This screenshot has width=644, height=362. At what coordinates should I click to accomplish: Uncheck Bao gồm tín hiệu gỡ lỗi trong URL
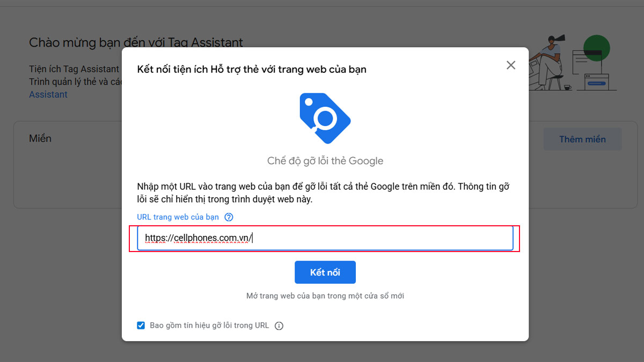(141, 325)
